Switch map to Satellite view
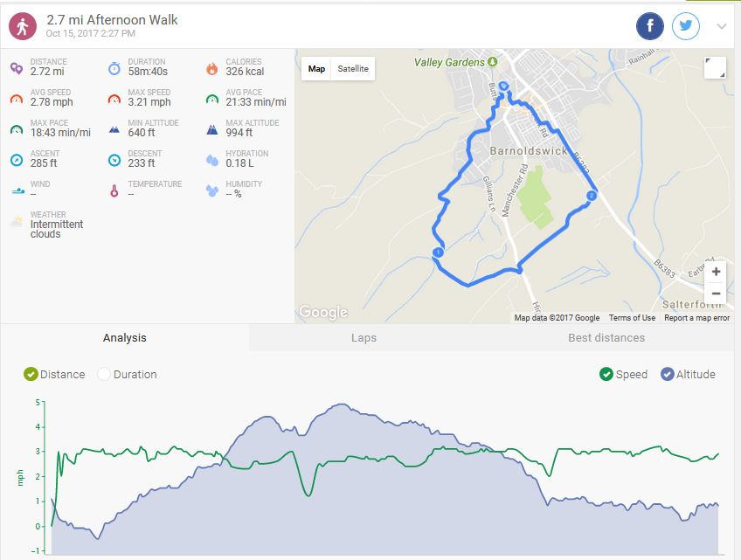Image resolution: width=741 pixels, height=560 pixels. 353,69
